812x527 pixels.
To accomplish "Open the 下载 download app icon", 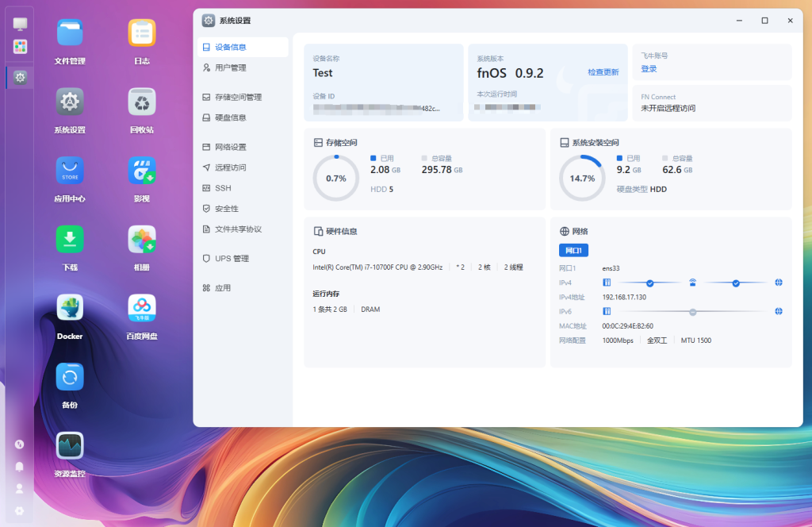I will 70,239.
